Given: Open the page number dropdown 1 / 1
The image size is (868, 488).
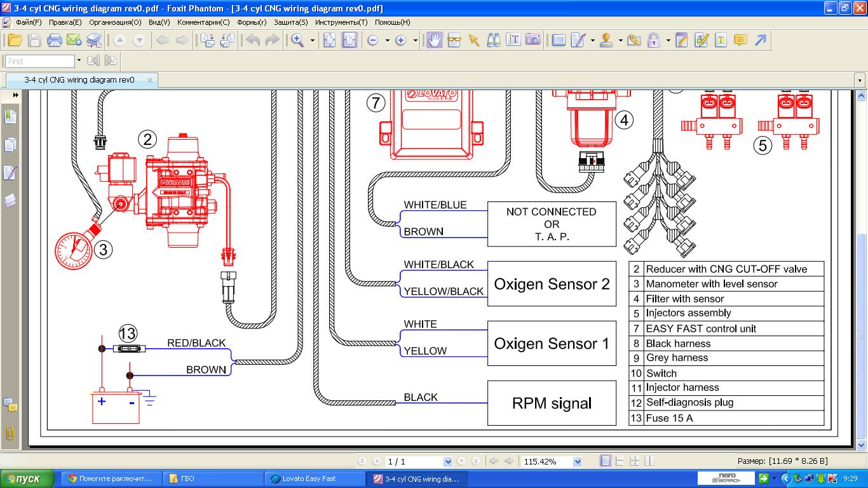Looking at the screenshot, I should (448, 462).
